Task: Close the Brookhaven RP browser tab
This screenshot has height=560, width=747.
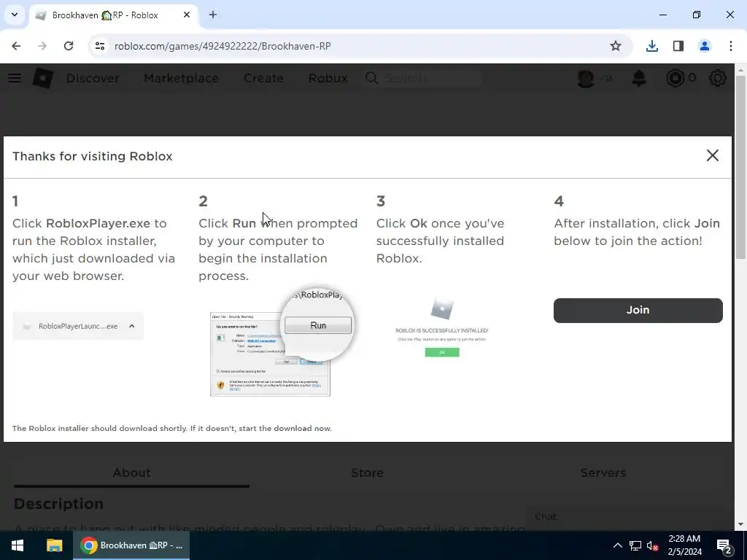Action: point(187,15)
